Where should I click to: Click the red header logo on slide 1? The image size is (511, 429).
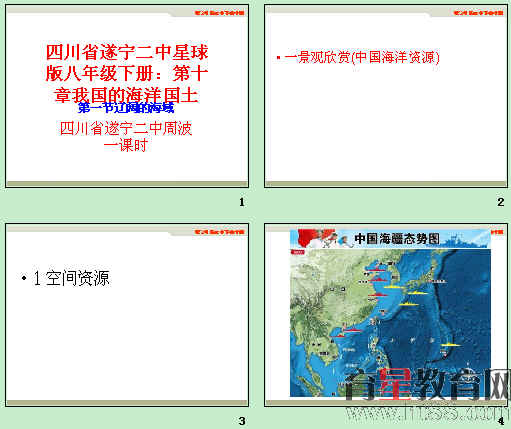coord(219,13)
